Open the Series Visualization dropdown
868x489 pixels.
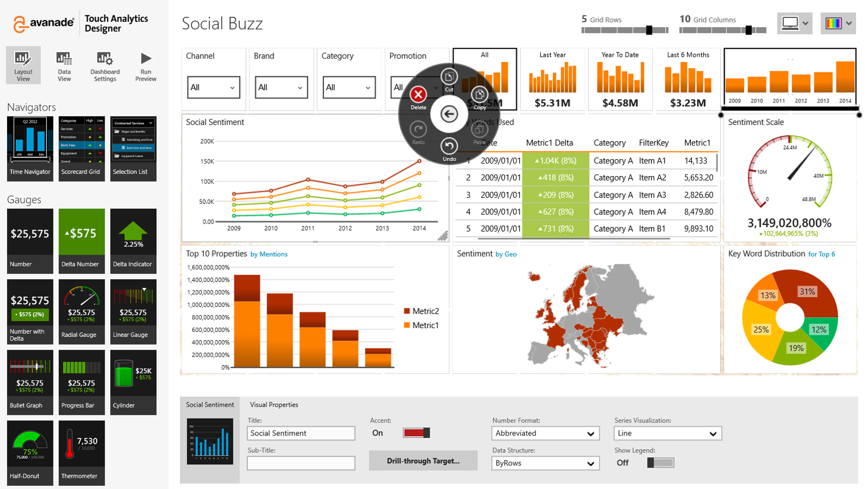[x=667, y=433]
